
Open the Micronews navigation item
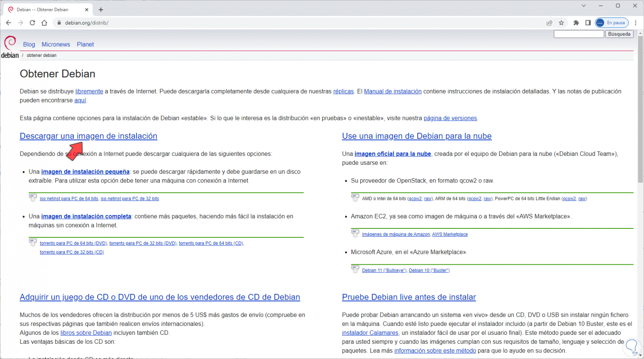pyautogui.click(x=56, y=44)
